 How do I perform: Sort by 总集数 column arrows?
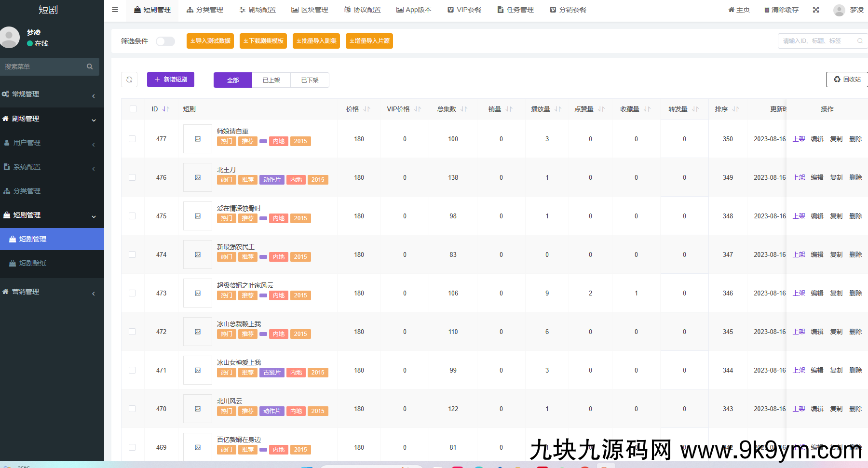pyautogui.click(x=464, y=109)
